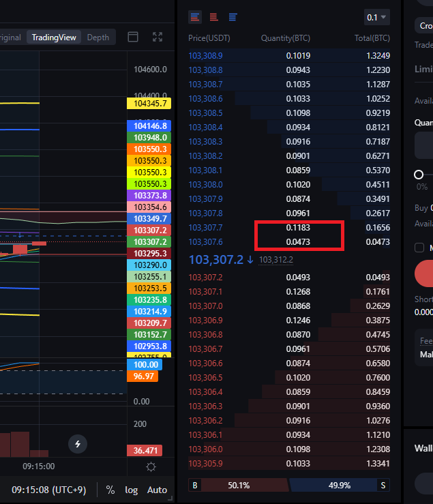Open the time zone 09:15:08 (UTC+9) selector
The height and width of the screenshot is (504, 433).
pyautogui.click(x=49, y=490)
